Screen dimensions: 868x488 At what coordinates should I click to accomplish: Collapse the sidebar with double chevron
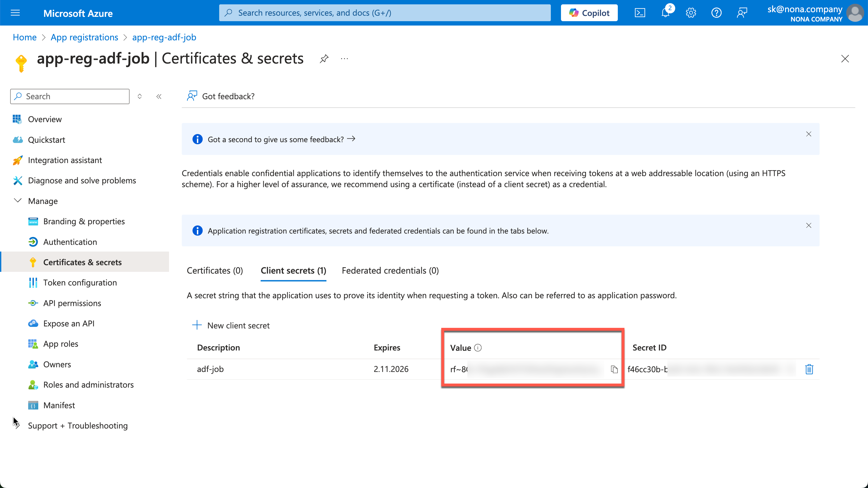click(x=159, y=96)
